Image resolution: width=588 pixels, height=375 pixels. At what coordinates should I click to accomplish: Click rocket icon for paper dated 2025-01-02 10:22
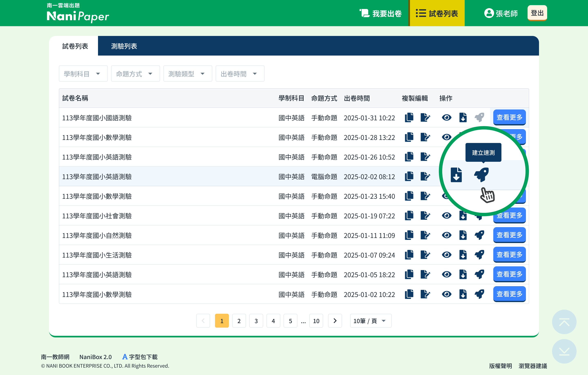479,294
